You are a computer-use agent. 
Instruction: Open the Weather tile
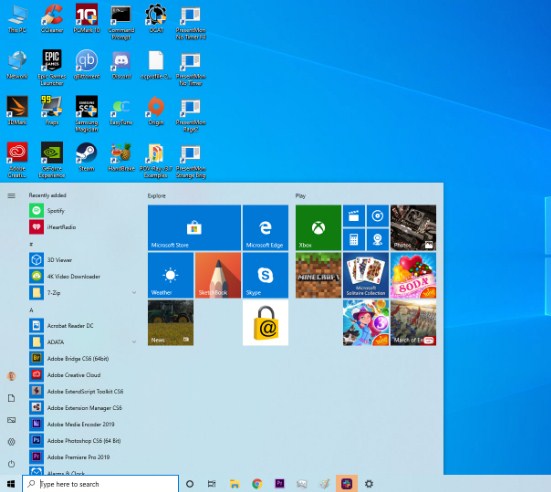coord(170,275)
